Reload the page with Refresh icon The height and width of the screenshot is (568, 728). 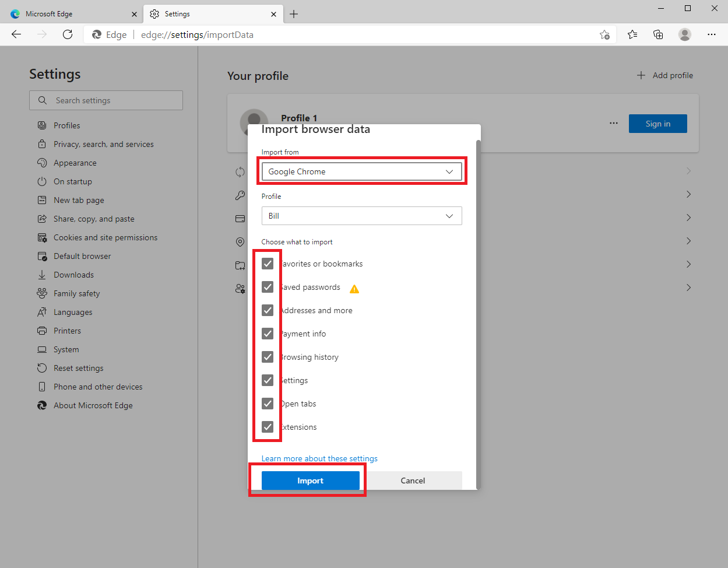[x=68, y=34]
